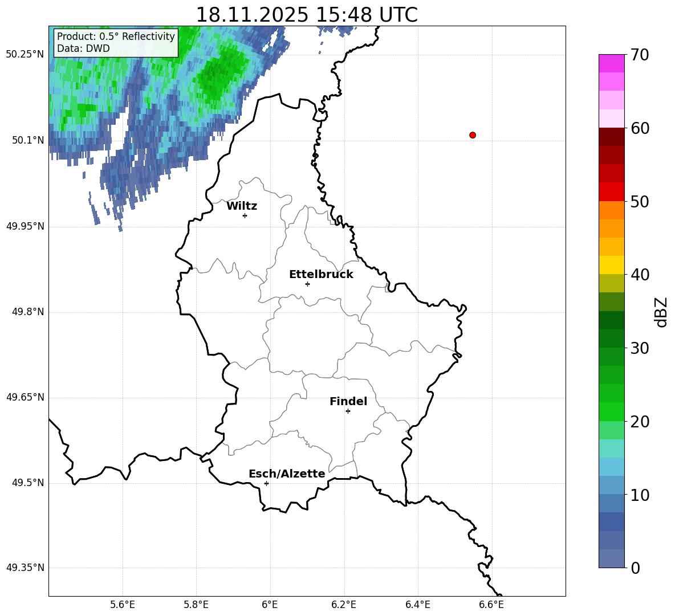Image resolution: width=675 pixels, height=616 pixels.
Task: Click the Esch/Alzette station cross marker
Action: (266, 483)
